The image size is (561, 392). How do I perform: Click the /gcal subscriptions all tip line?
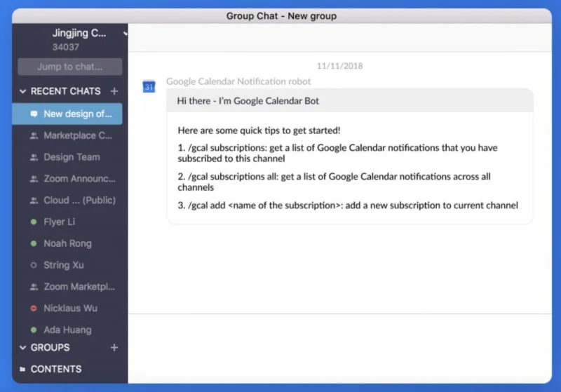(334, 182)
